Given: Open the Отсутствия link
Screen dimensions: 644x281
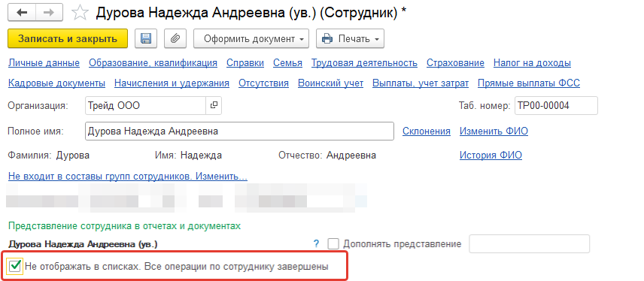Looking at the screenshot, I should (263, 83).
